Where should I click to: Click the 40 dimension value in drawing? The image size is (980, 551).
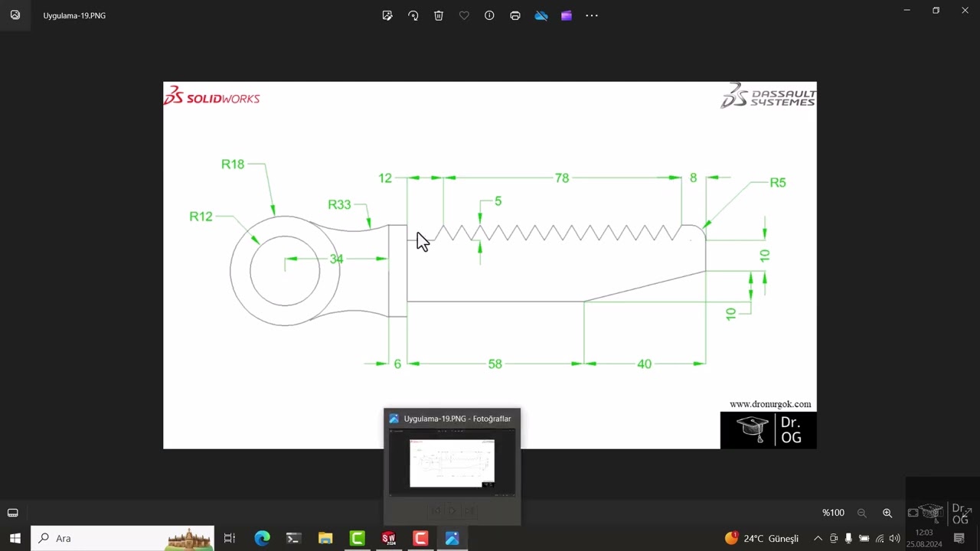click(x=645, y=364)
